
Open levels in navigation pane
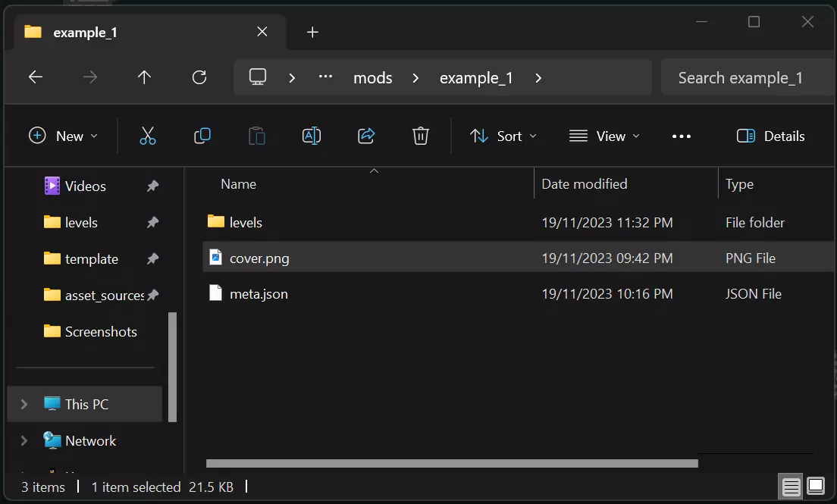(81, 222)
